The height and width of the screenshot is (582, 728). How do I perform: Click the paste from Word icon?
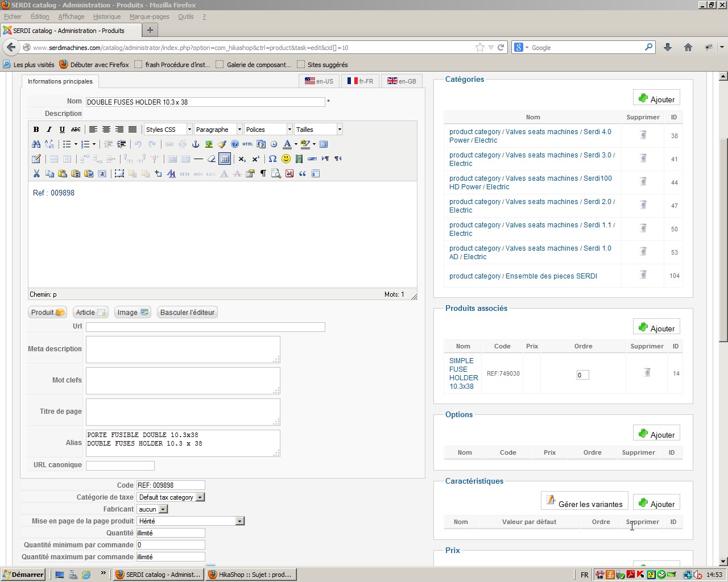(x=89, y=173)
